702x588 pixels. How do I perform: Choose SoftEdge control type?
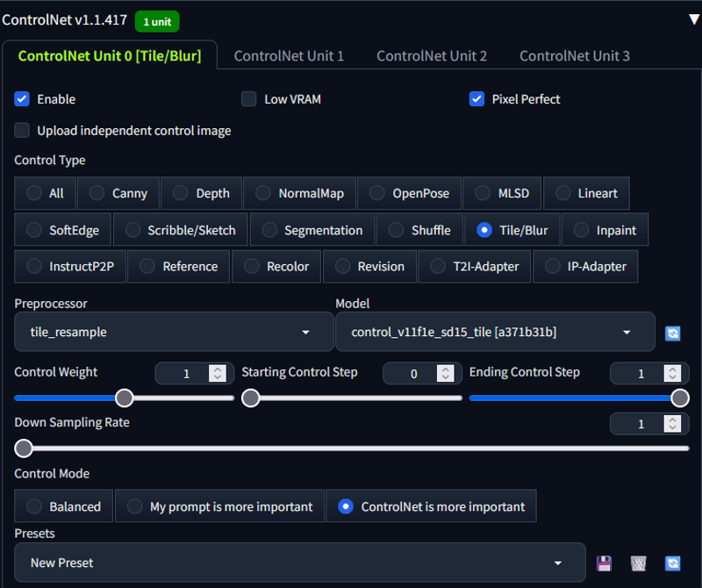[62, 230]
